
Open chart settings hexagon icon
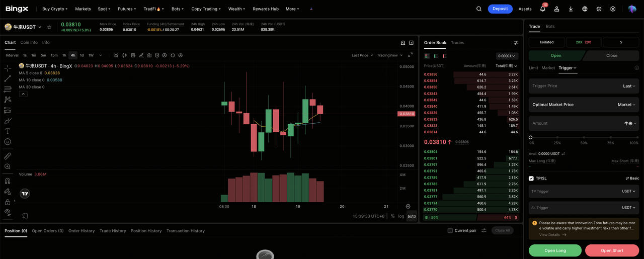point(165,55)
